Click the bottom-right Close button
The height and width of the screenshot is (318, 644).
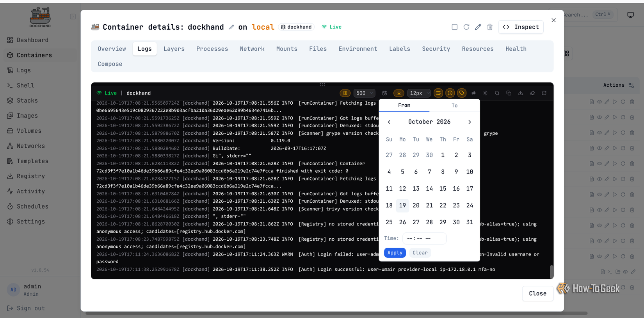537,293
